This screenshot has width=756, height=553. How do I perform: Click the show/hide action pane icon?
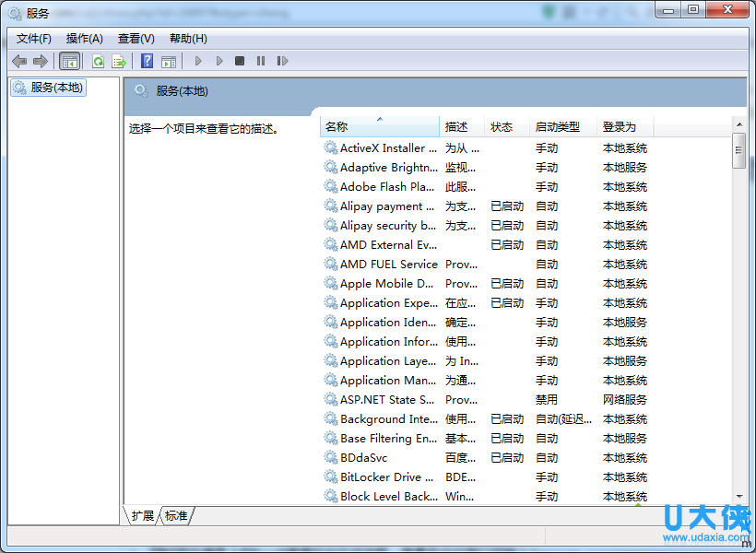[x=171, y=61]
